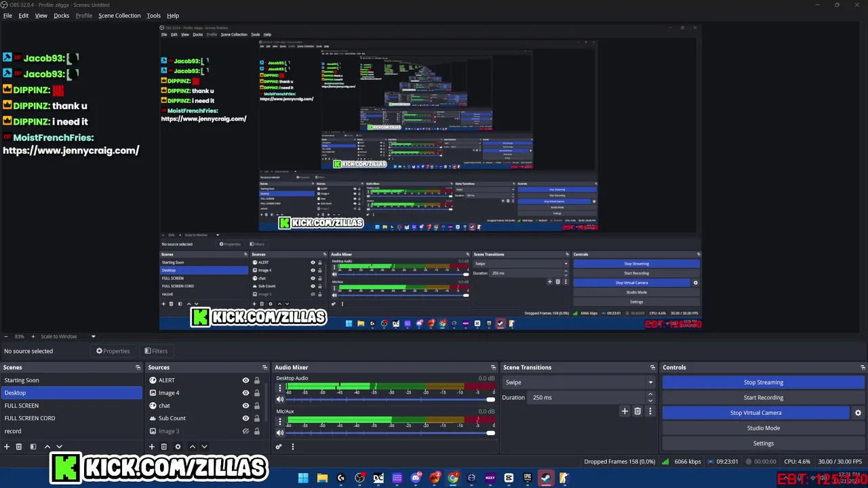Remove source using Sources trash icon
This screenshot has width=868, height=488.
point(164,447)
